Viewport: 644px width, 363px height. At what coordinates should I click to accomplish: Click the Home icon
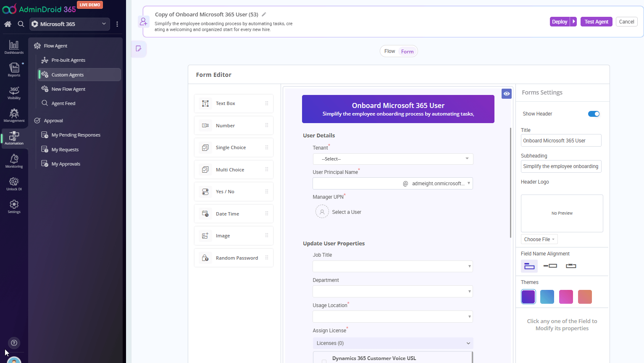coord(8,24)
